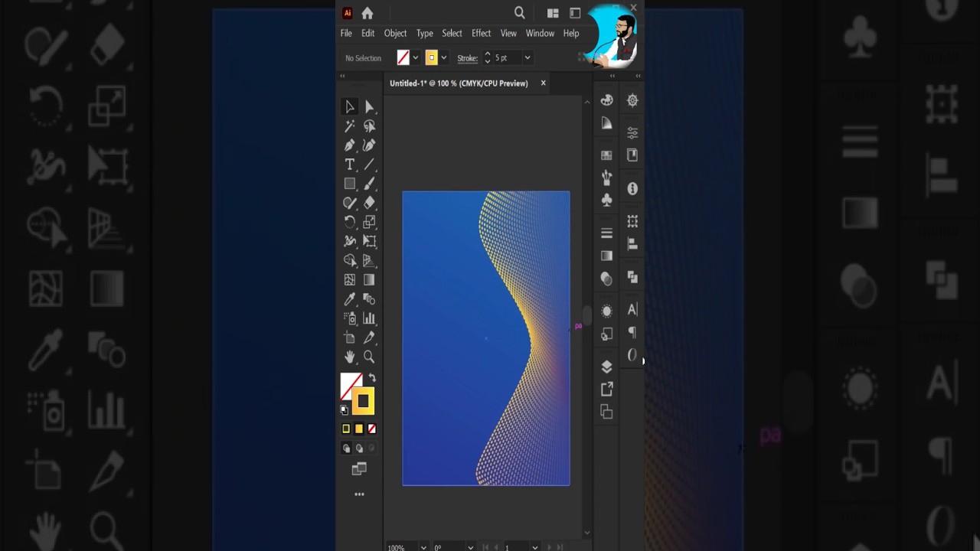Select the Symbol Sprayer tool
The width and height of the screenshot is (980, 551).
click(349, 318)
